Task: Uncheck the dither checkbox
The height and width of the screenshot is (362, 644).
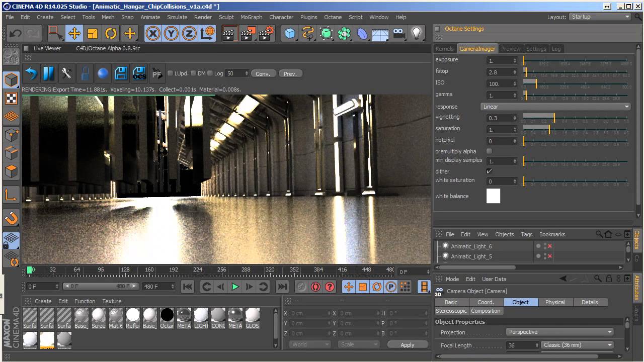Action: coord(489,171)
